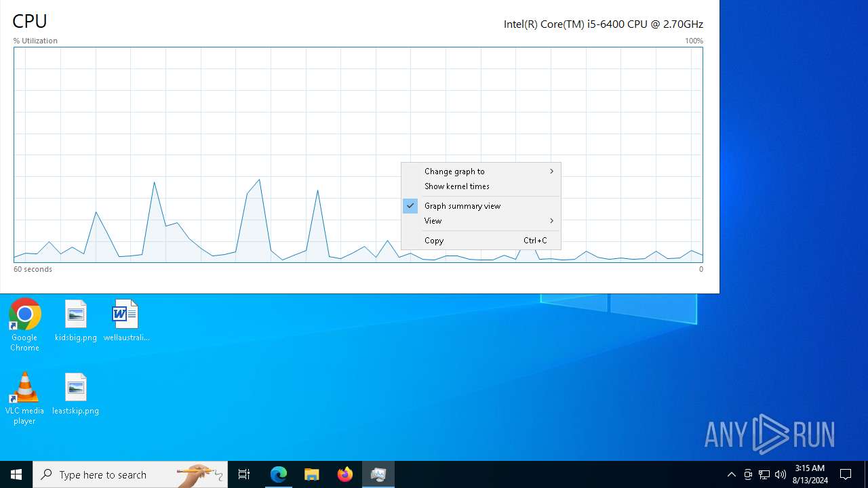868x488 pixels.
Task: Launch Firefox from taskbar
Action: 345,474
